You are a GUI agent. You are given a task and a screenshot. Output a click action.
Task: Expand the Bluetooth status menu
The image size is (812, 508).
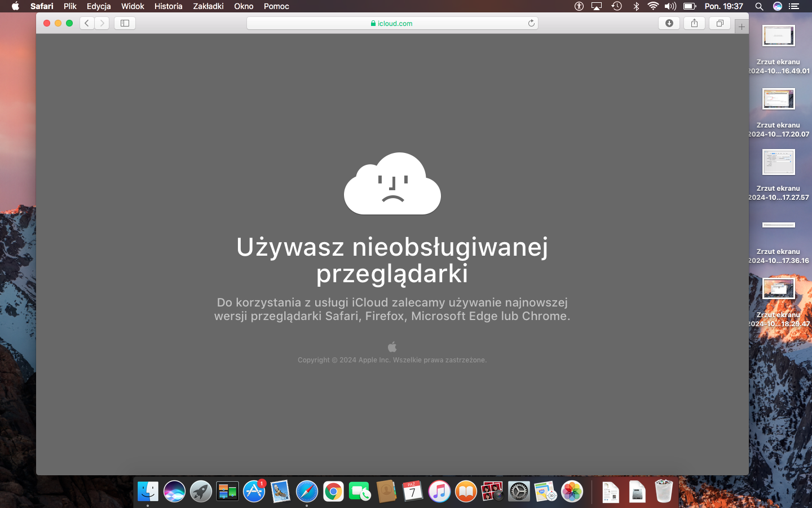[636, 6]
